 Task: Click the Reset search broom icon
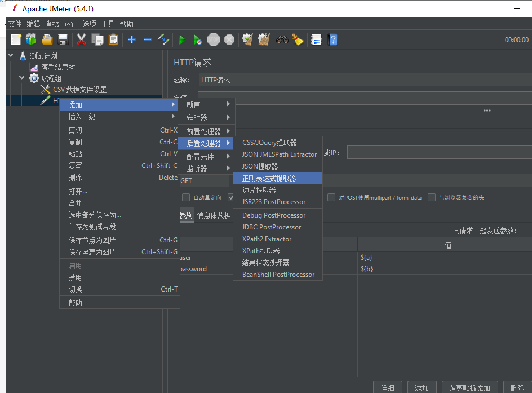(x=298, y=39)
